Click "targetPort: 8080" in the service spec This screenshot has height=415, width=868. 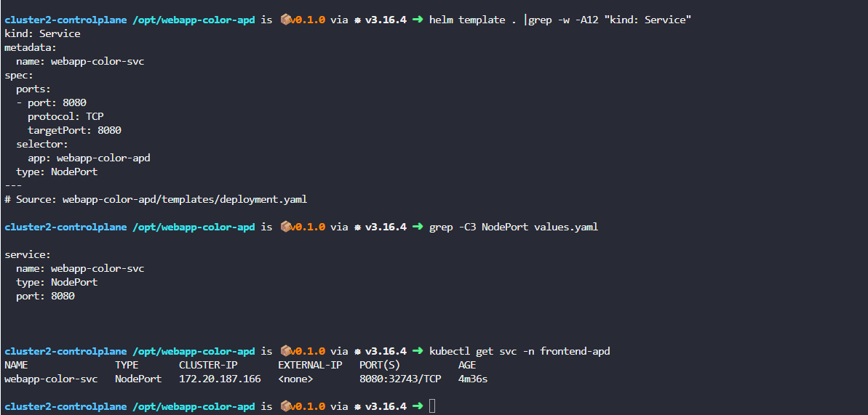pos(75,131)
